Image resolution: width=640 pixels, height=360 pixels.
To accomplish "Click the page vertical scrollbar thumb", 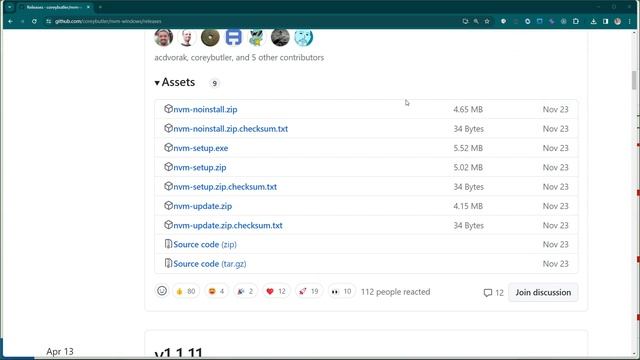I will tap(634, 80).
